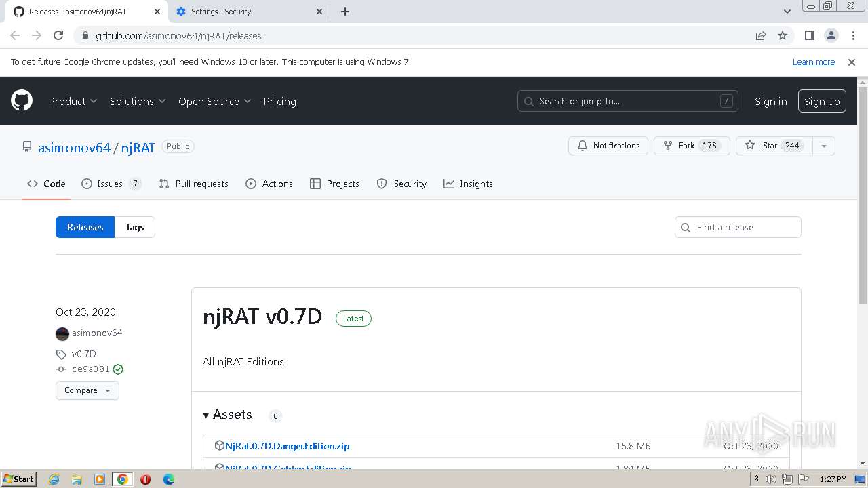
Task: Expand the Solutions menu
Action: point(138,101)
